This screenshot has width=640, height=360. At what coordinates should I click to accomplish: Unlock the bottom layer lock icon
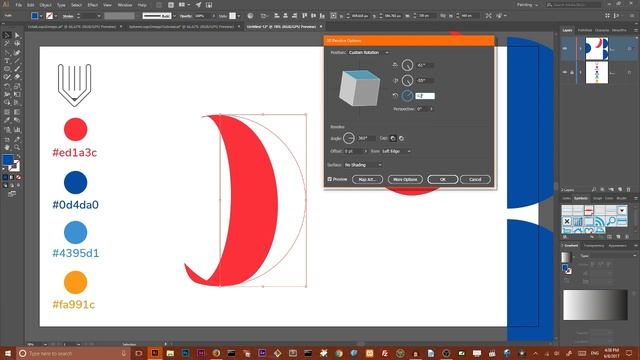572,72
